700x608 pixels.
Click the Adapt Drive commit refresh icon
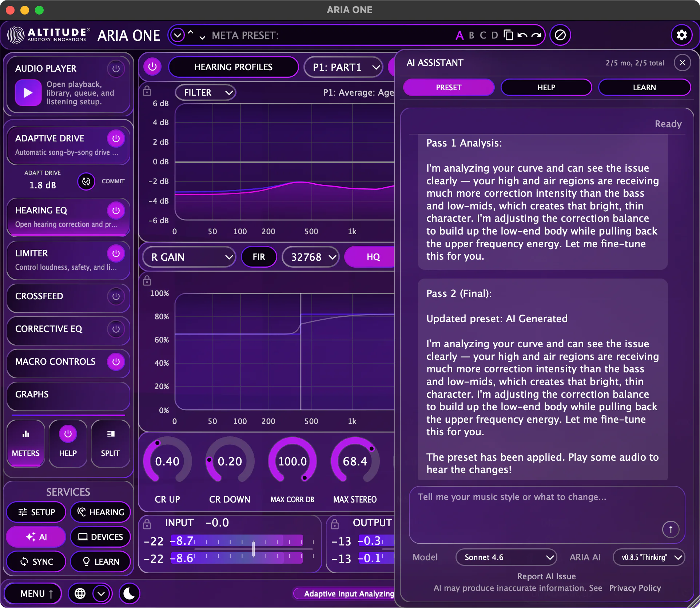click(x=86, y=181)
